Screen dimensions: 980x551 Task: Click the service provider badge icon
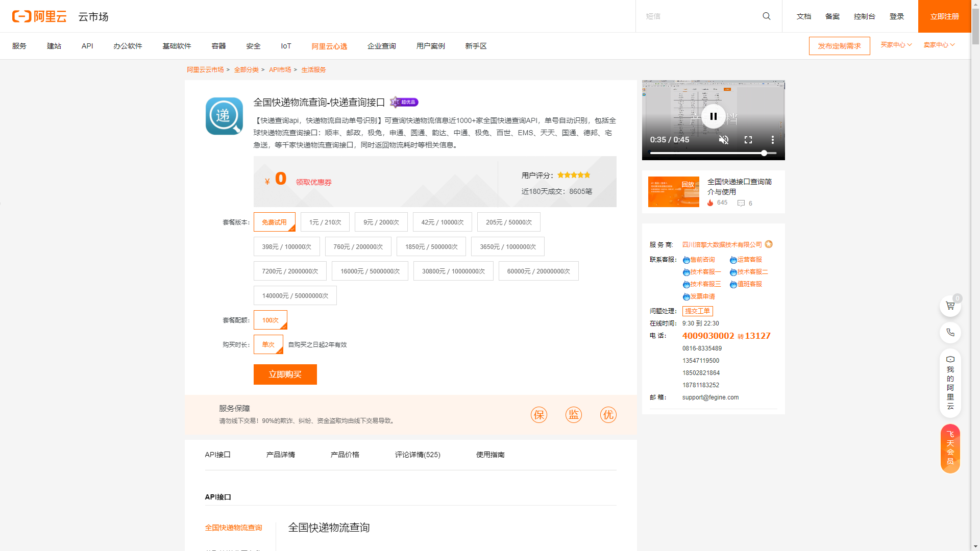(769, 244)
